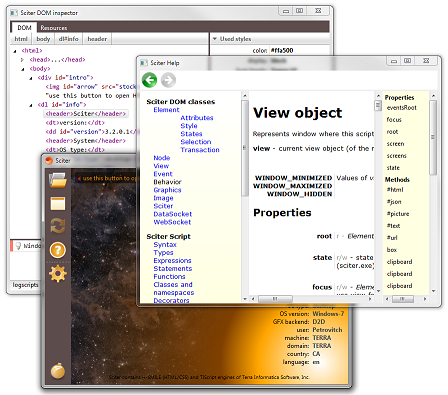Open the View link in Sciter Help

point(161,166)
